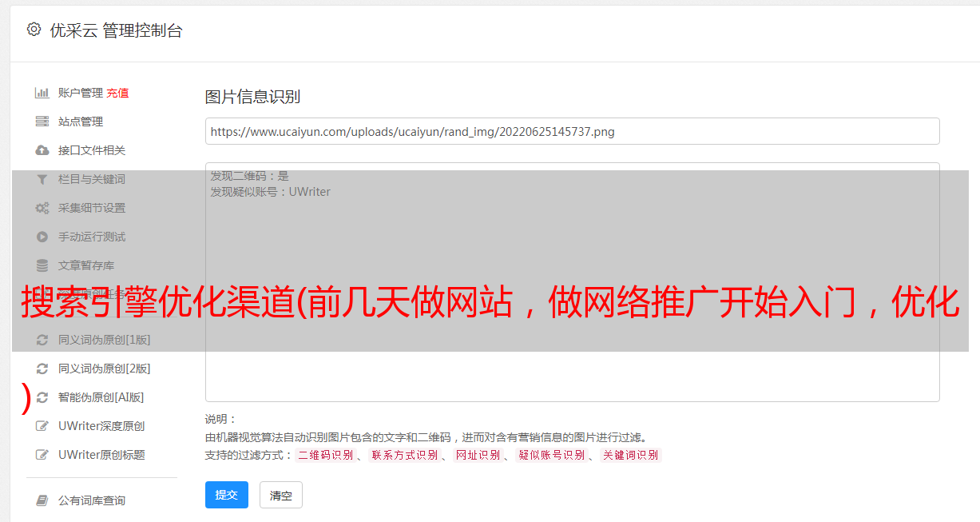Click the 联系方式识别 tag
The height and width of the screenshot is (522, 980).
(x=405, y=455)
